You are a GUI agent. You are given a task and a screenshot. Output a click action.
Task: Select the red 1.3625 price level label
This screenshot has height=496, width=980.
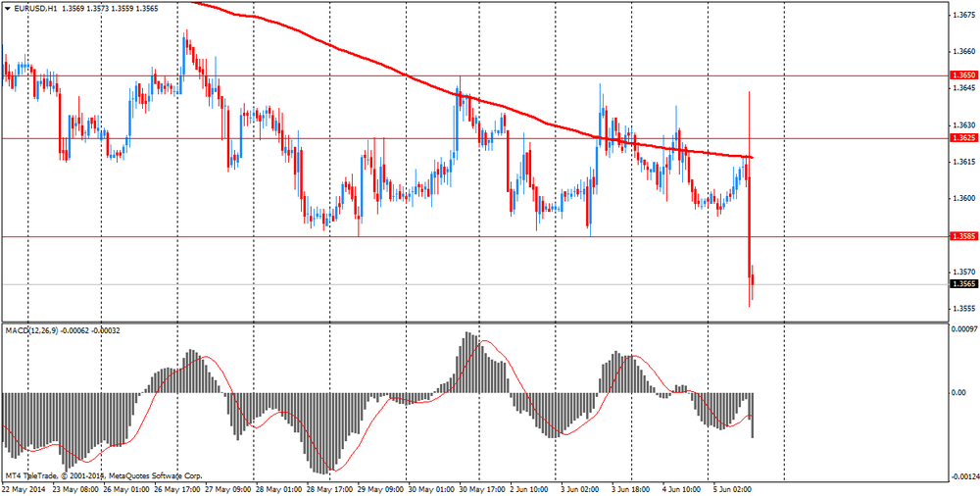(x=962, y=138)
